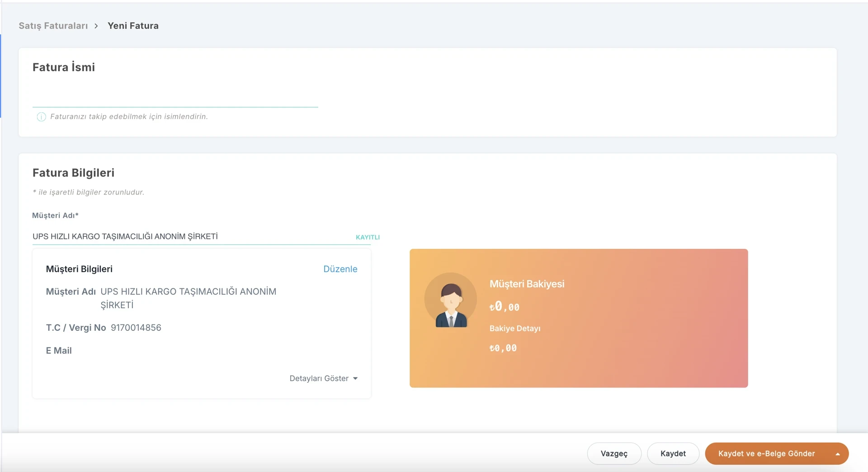Click the KAYITLI status badge

(x=368, y=237)
